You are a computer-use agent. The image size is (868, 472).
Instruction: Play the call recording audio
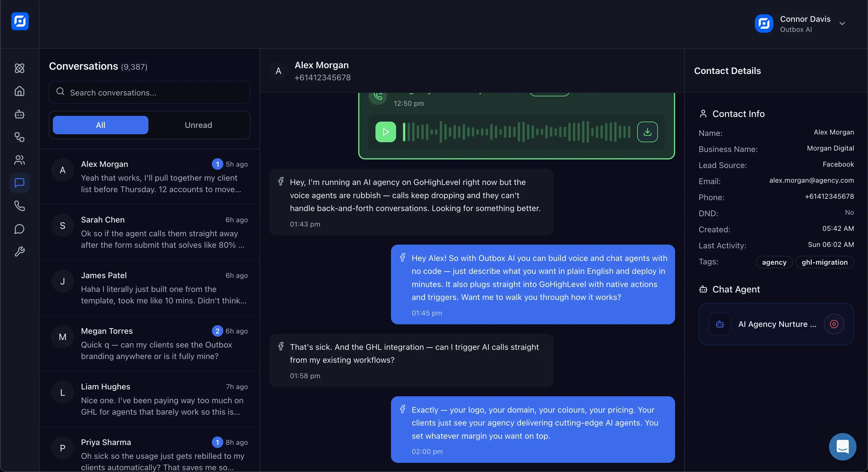click(x=386, y=132)
